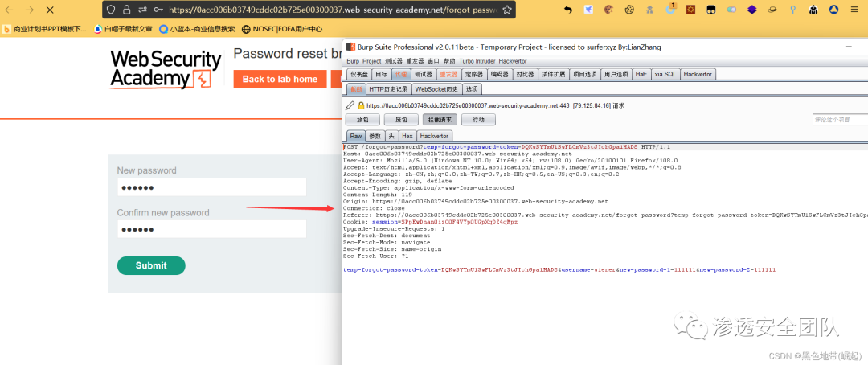Viewport: 868px width, 365px height.
Task: Click the outlined cookie extension icon
Action: tap(628, 10)
